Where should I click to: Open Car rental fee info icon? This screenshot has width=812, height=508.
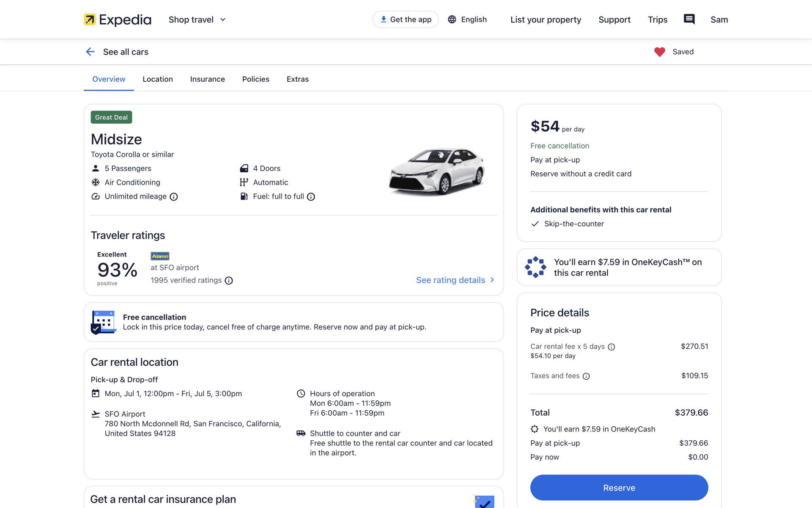(x=612, y=347)
